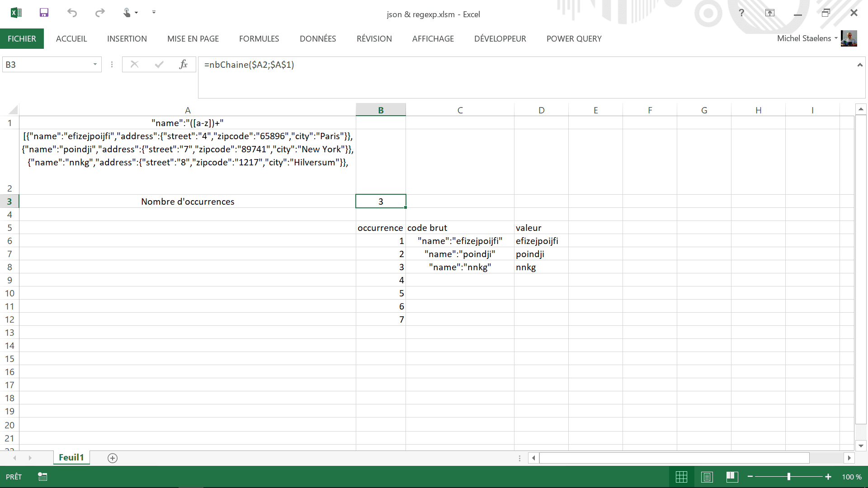The image size is (868, 488).
Task: Switch to Page Break Preview view
Action: pyautogui.click(x=732, y=477)
